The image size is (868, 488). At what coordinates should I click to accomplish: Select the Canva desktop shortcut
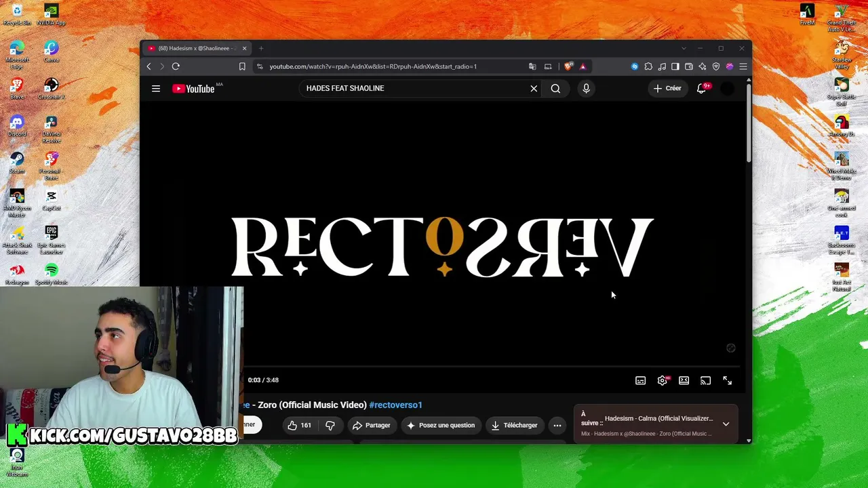51,52
